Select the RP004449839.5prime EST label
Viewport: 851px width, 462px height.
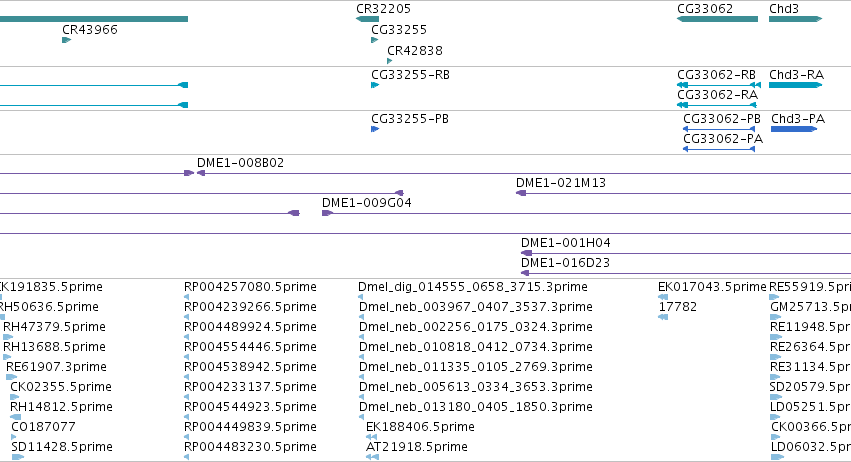[x=250, y=427]
